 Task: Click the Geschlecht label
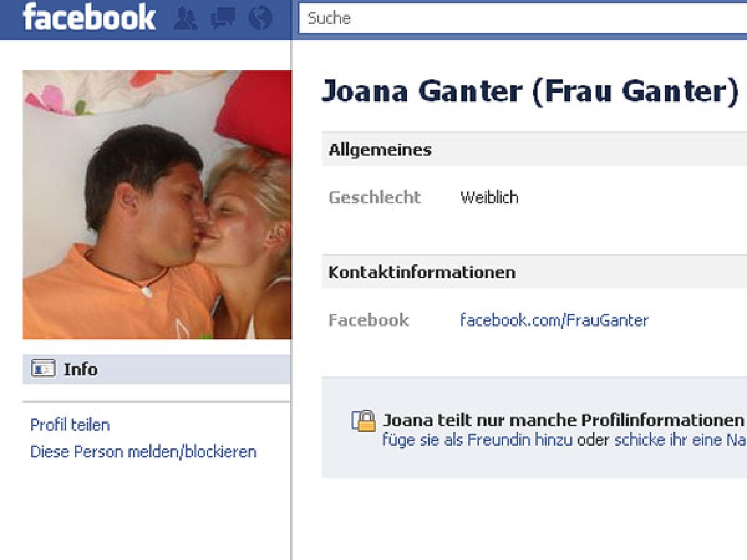point(375,198)
